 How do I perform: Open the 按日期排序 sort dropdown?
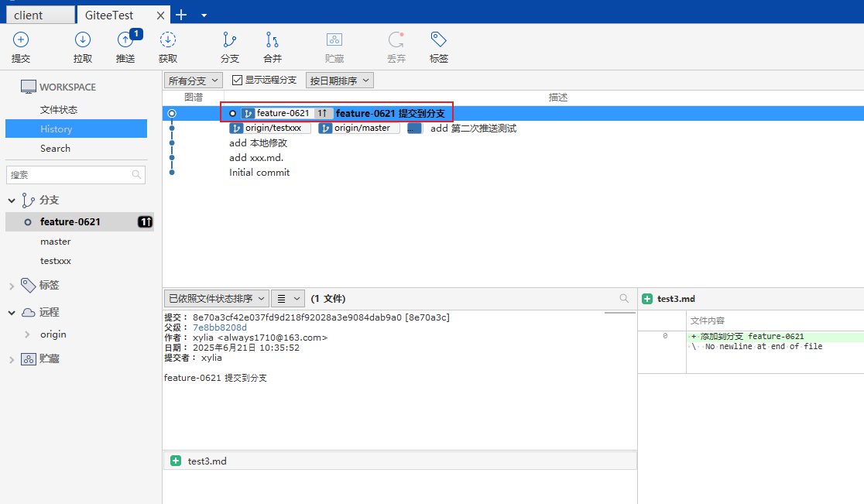pyautogui.click(x=340, y=80)
